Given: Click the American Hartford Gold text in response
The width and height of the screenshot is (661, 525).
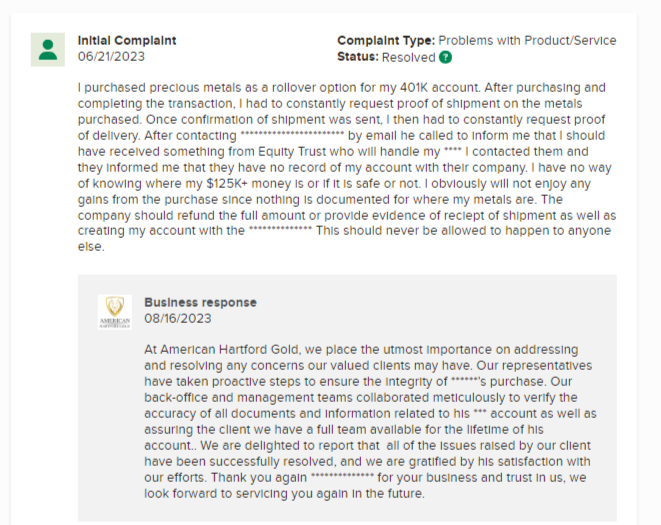Looking at the screenshot, I should 230,350.
